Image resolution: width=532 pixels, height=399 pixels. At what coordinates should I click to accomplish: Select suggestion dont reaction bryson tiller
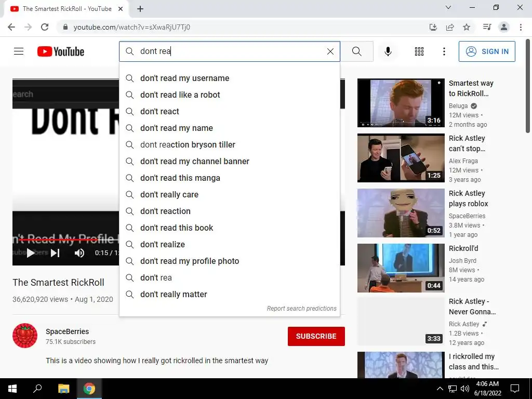tap(229, 144)
